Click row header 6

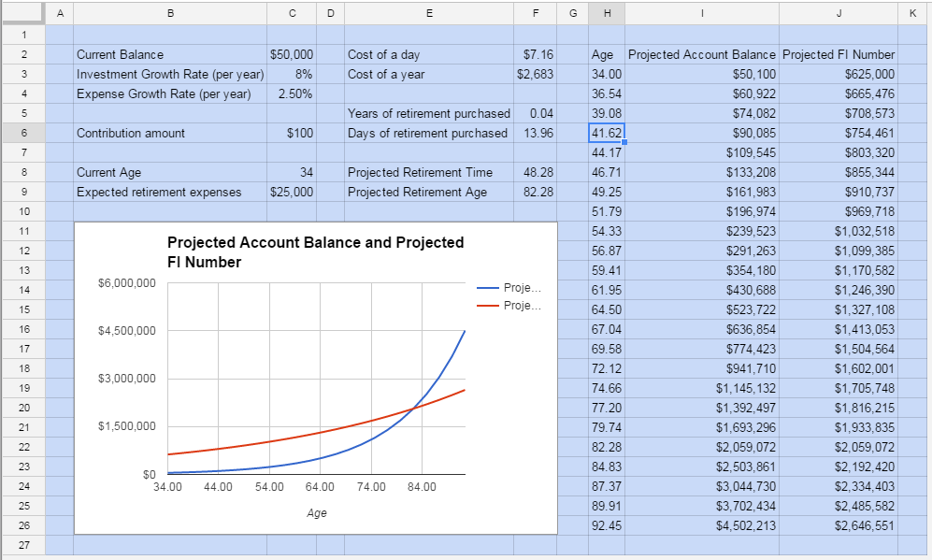(23, 133)
